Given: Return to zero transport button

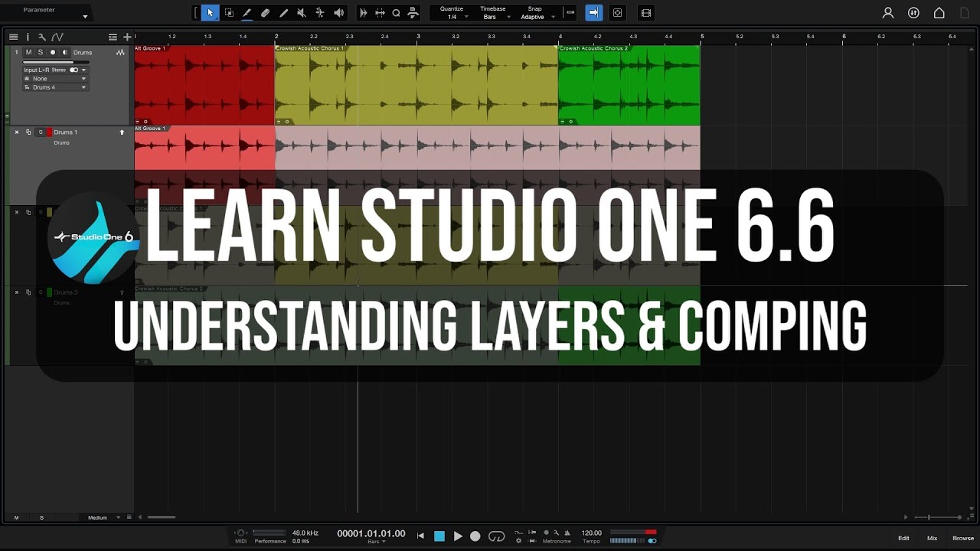Looking at the screenshot, I should (420, 536).
